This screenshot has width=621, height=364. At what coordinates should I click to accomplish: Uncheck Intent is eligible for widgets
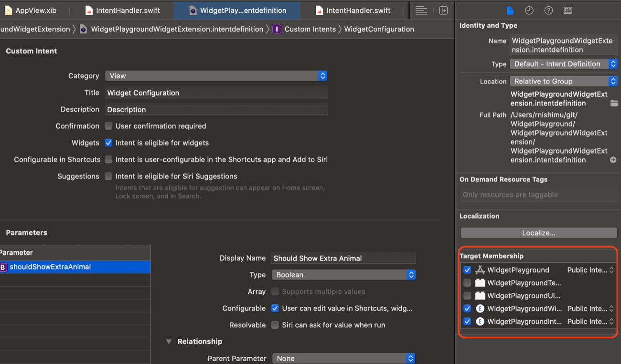pyautogui.click(x=108, y=143)
